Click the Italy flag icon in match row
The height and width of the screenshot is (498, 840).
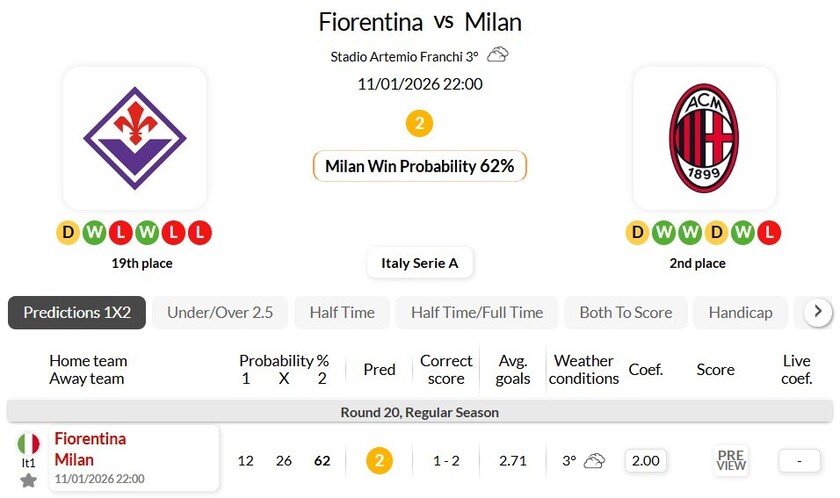click(x=29, y=443)
